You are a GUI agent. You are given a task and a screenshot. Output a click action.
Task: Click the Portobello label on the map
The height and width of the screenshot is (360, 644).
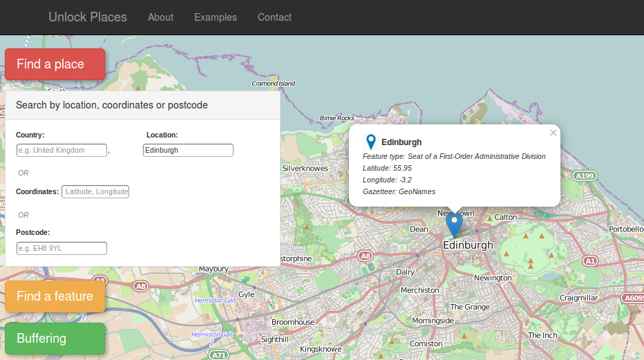(625, 229)
